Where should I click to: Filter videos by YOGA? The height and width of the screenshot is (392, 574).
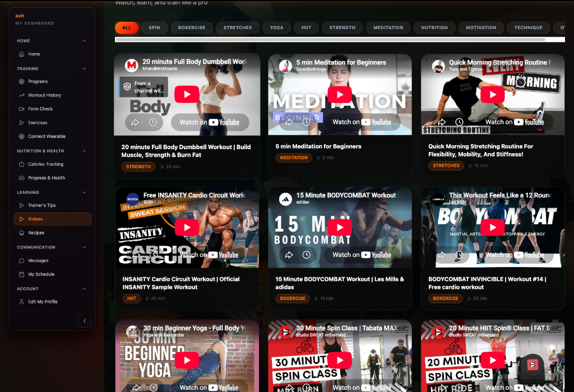277,27
